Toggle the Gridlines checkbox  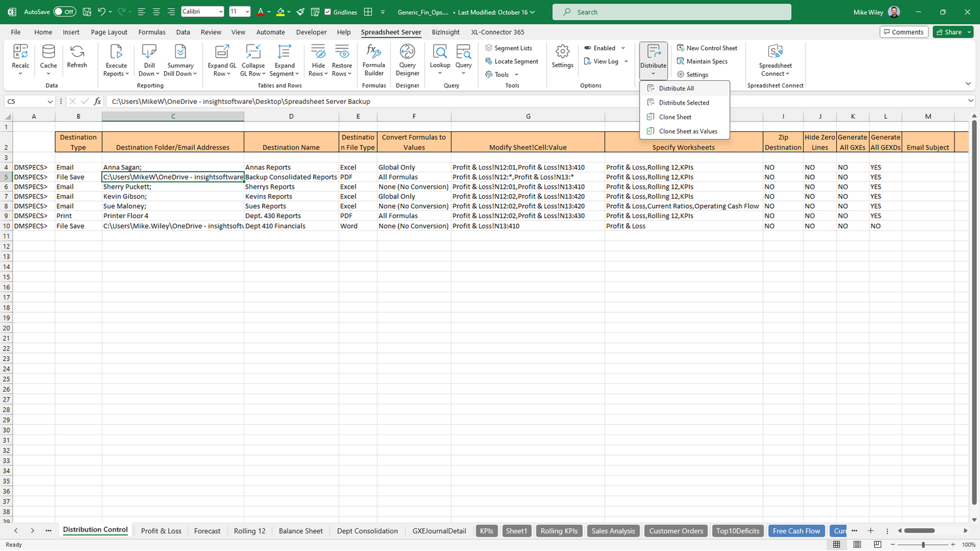(327, 12)
